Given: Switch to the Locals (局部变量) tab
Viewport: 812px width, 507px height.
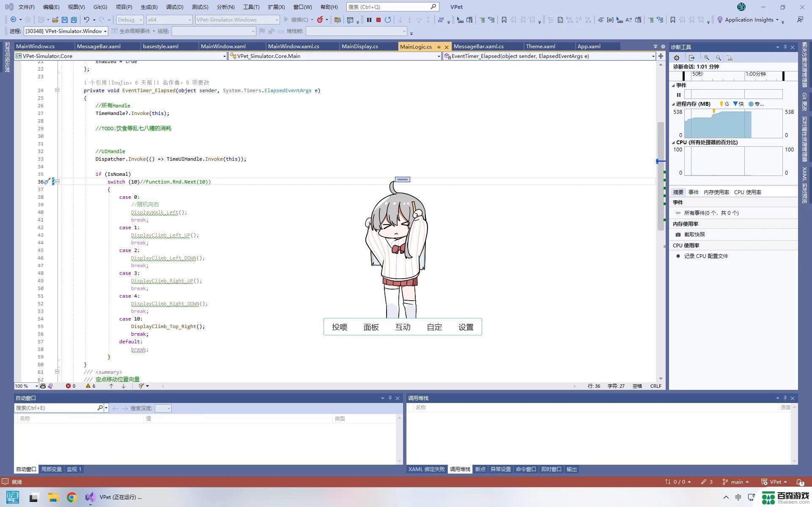Looking at the screenshot, I should (x=51, y=469).
